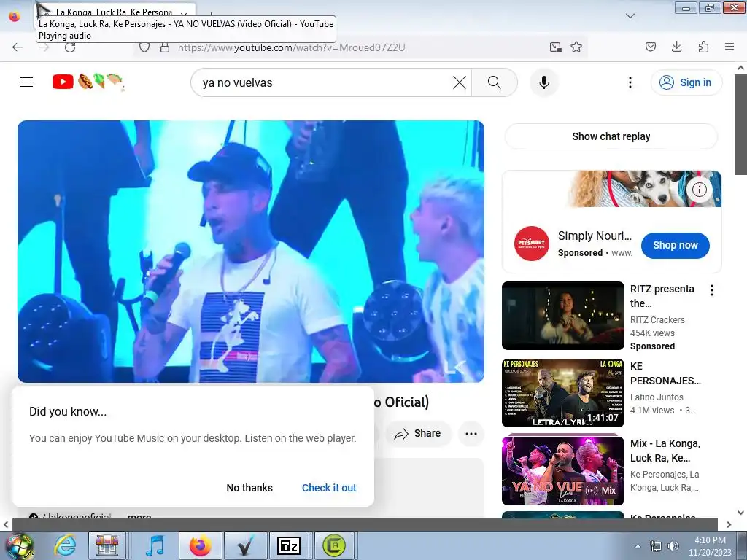Open Firefox extensions puzzle icon

pos(703,47)
